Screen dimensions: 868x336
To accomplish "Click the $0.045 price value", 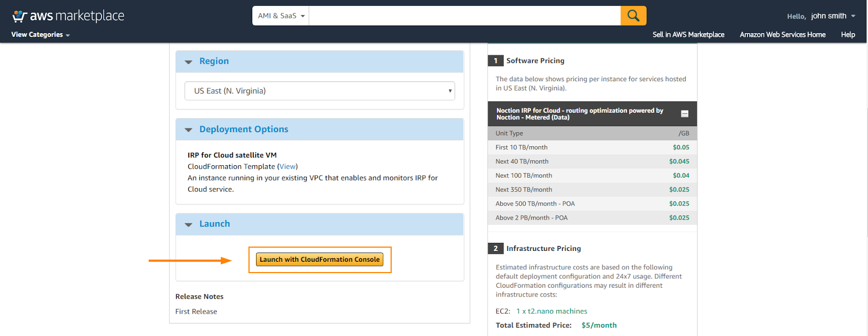I will 679,161.
